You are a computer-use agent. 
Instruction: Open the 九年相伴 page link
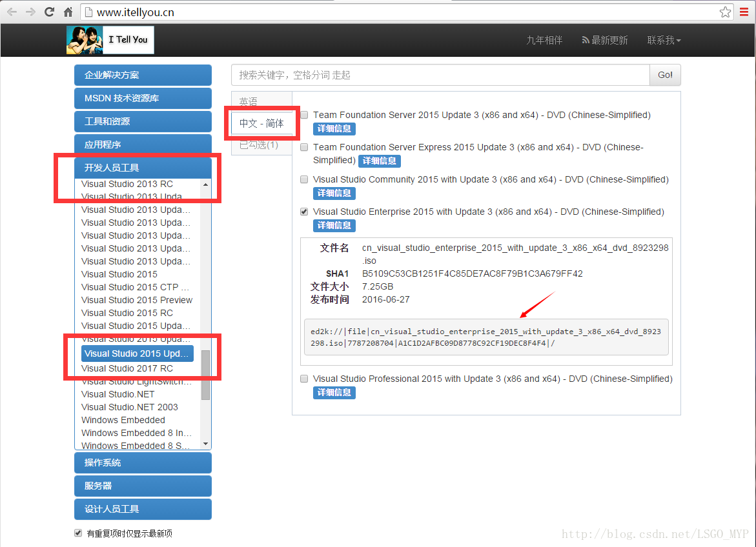pyautogui.click(x=544, y=40)
